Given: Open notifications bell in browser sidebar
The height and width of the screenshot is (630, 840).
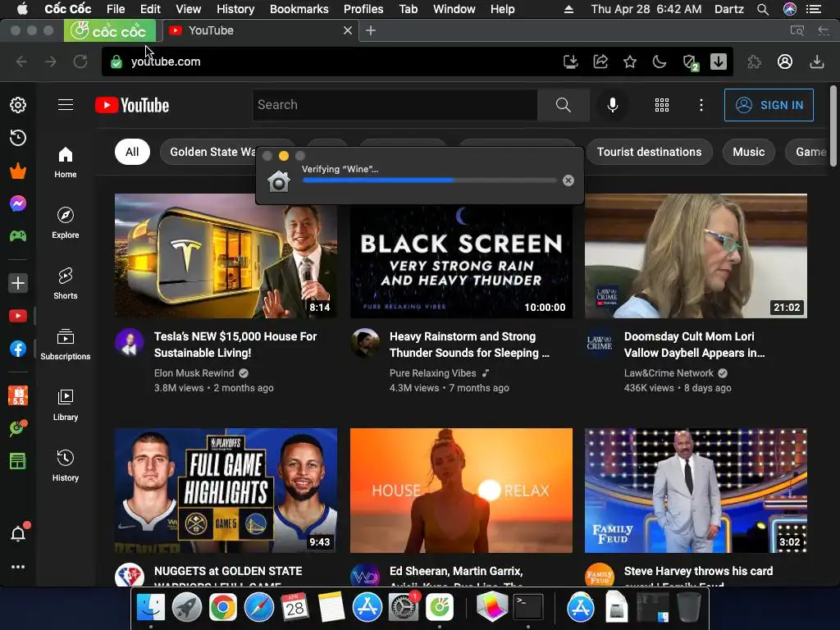Looking at the screenshot, I should pos(18,534).
